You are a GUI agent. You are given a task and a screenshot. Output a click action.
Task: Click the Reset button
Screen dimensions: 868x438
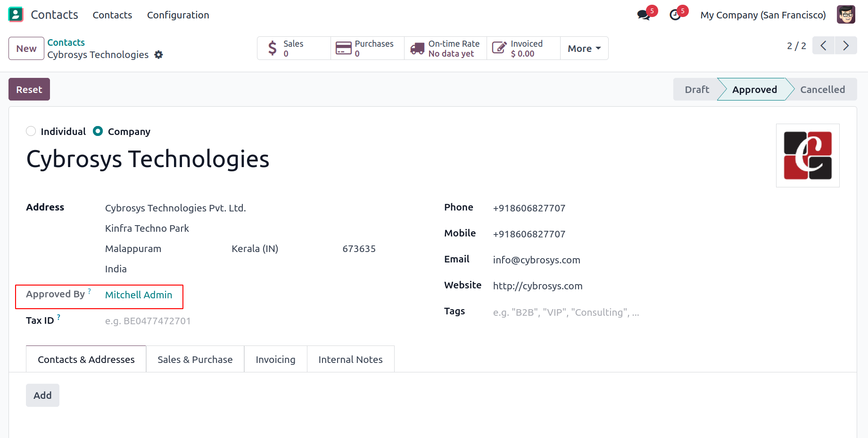(29, 89)
